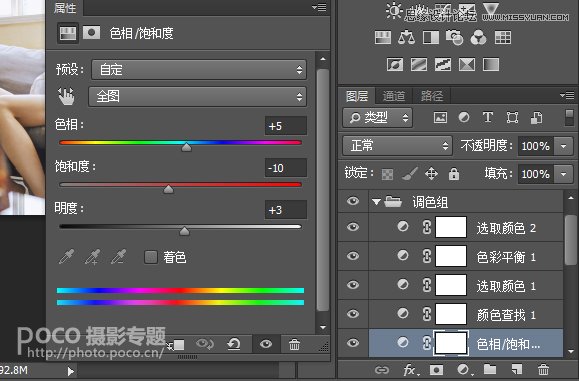Image resolution: width=579 pixels, height=381 pixels.
Task: Toggle the layer filter on/off switch
Action: 569,118
